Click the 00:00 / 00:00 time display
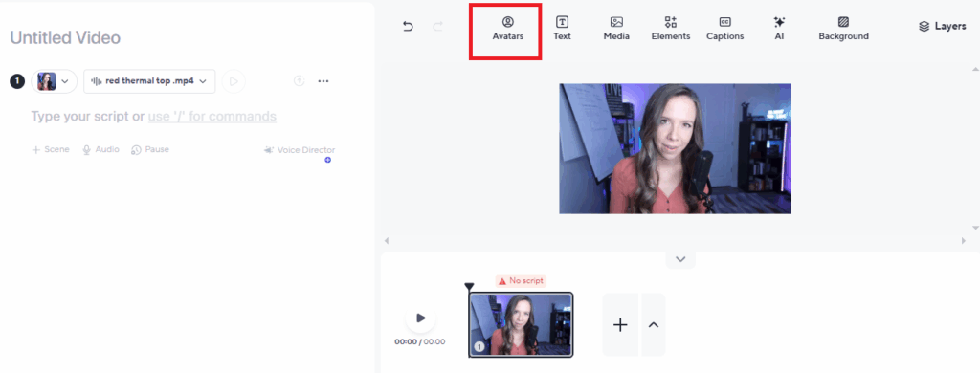980x373 pixels. click(420, 341)
